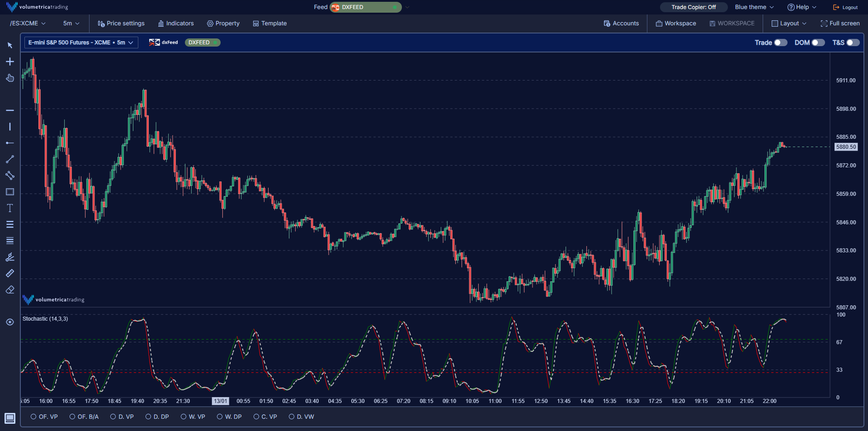Image resolution: width=868 pixels, height=431 pixels.
Task: Select the OF. B/A radio option
Action: [x=72, y=417]
